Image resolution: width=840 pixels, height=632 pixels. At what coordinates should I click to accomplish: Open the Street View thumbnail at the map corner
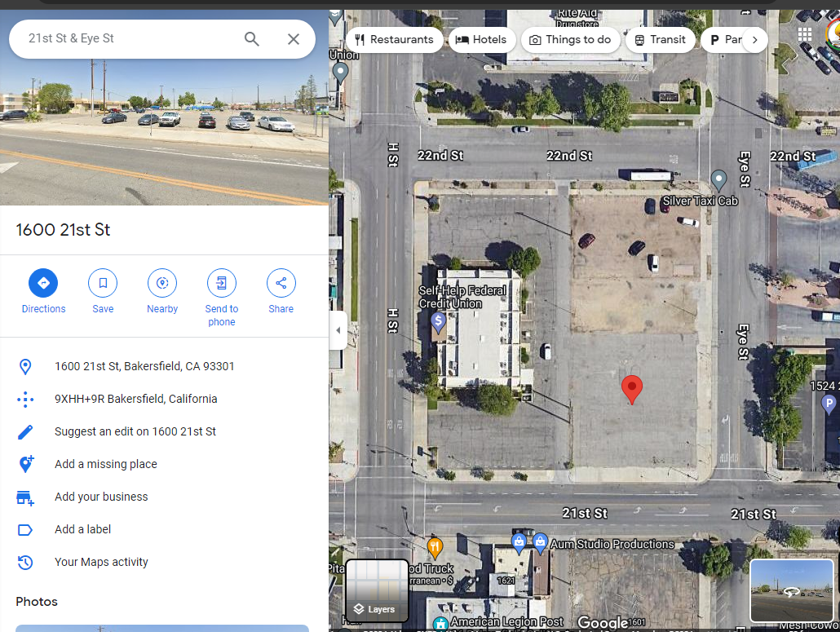(x=792, y=590)
